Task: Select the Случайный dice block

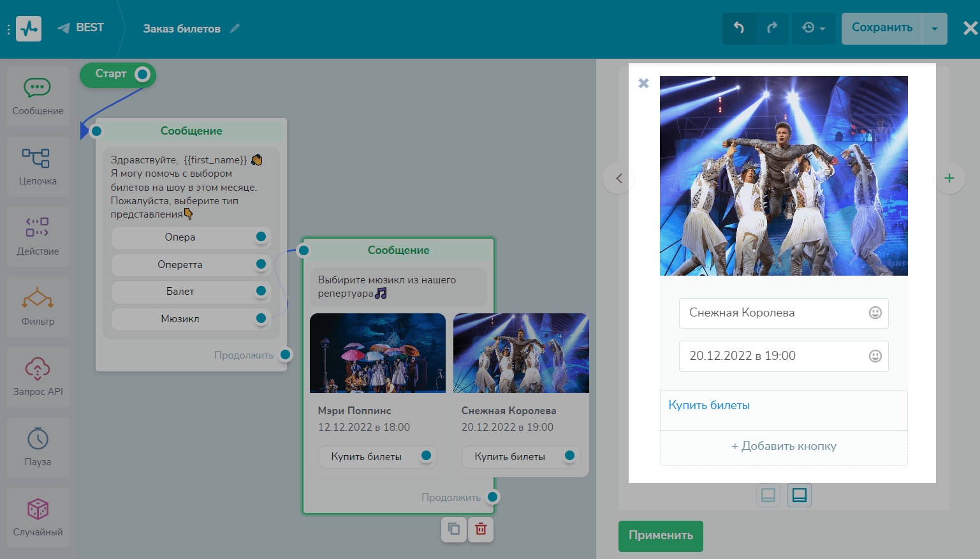Action: pyautogui.click(x=38, y=518)
